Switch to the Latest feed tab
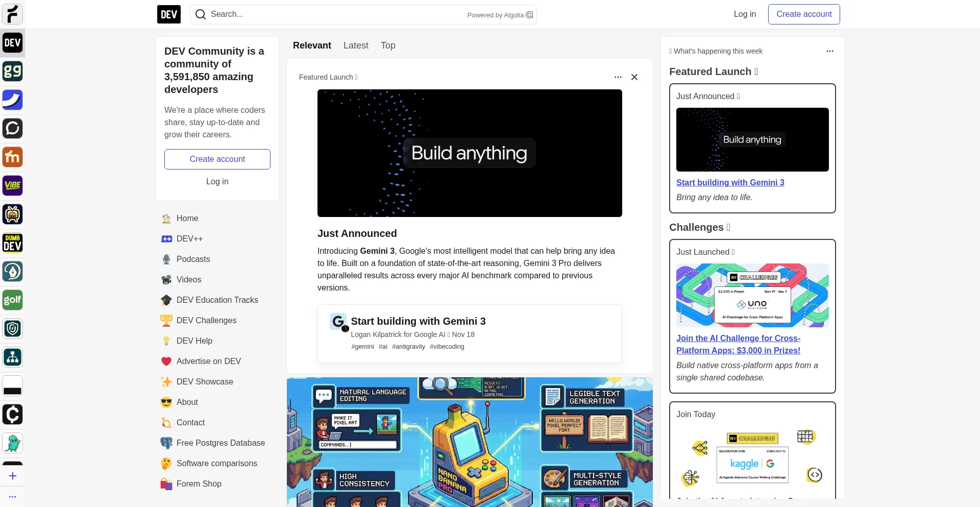The image size is (980, 507). tap(356, 45)
